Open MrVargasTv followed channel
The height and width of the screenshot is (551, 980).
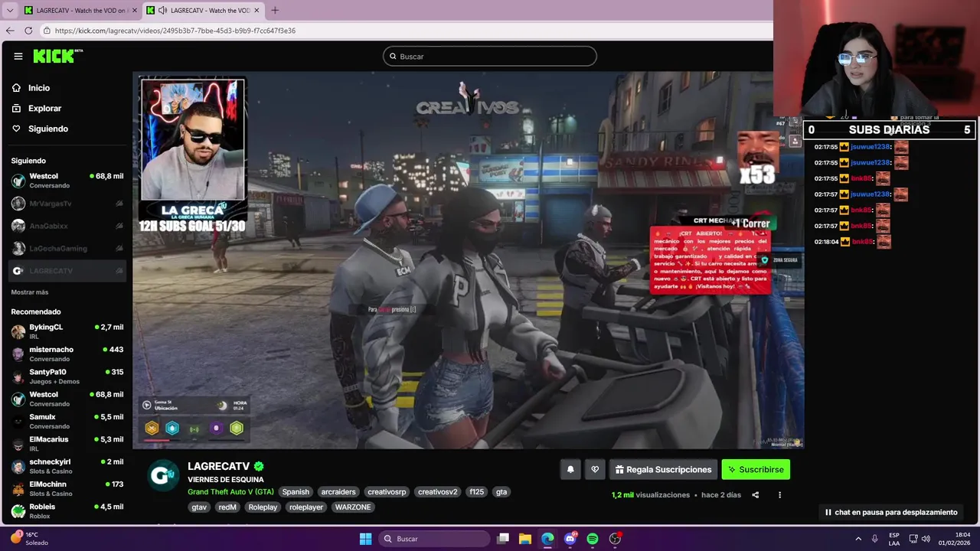pyautogui.click(x=67, y=204)
